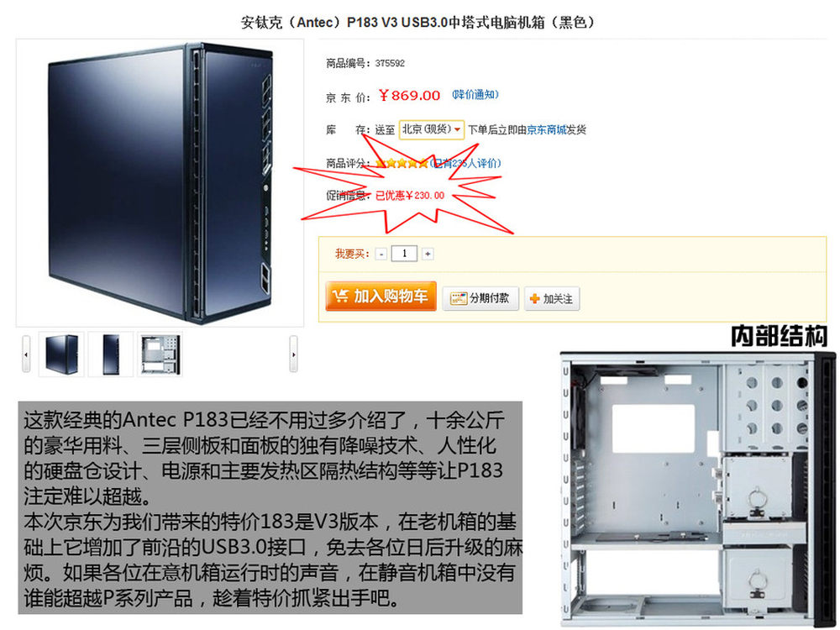The height and width of the screenshot is (630, 840).
Task: Click the 加关注 follow button
Action: [x=552, y=299]
